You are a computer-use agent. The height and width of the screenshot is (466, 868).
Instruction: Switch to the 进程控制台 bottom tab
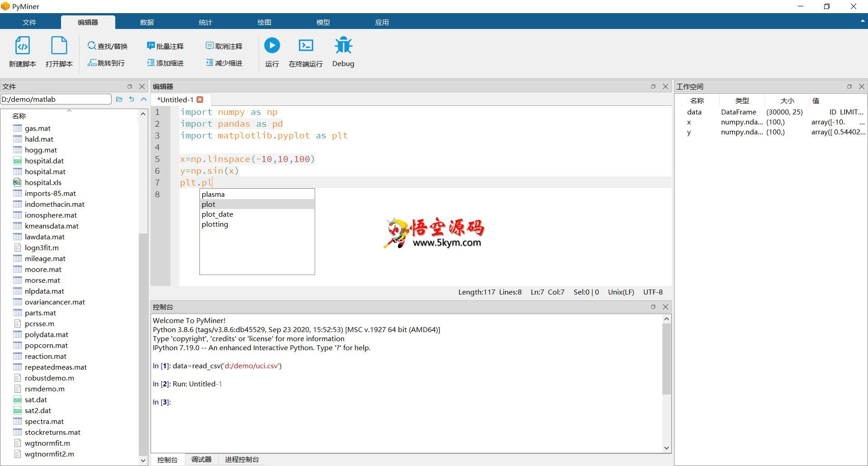click(242, 459)
